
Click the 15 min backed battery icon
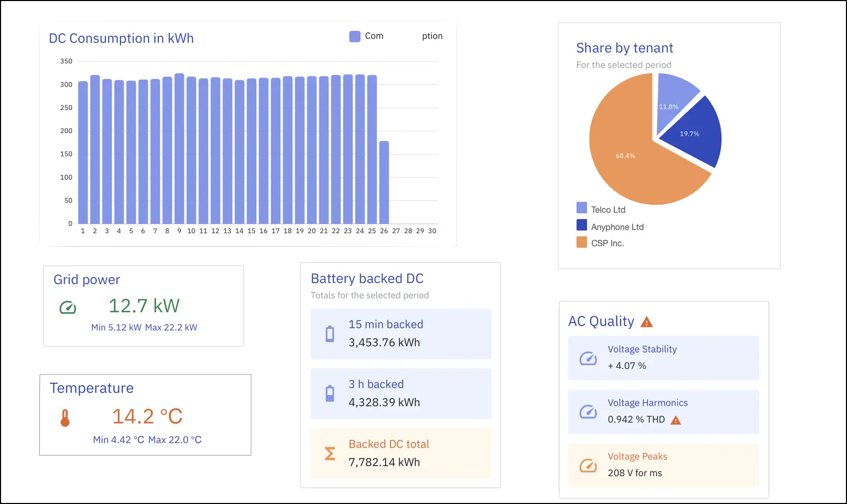(x=330, y=334)
